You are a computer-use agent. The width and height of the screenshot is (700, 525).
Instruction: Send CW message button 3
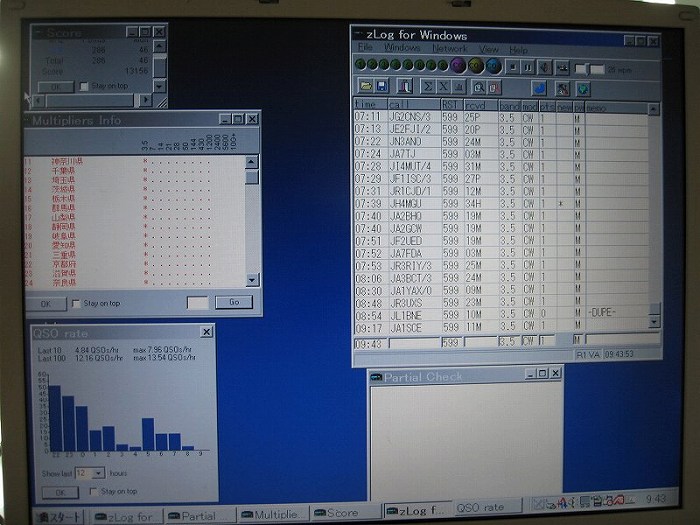point(383,65)
